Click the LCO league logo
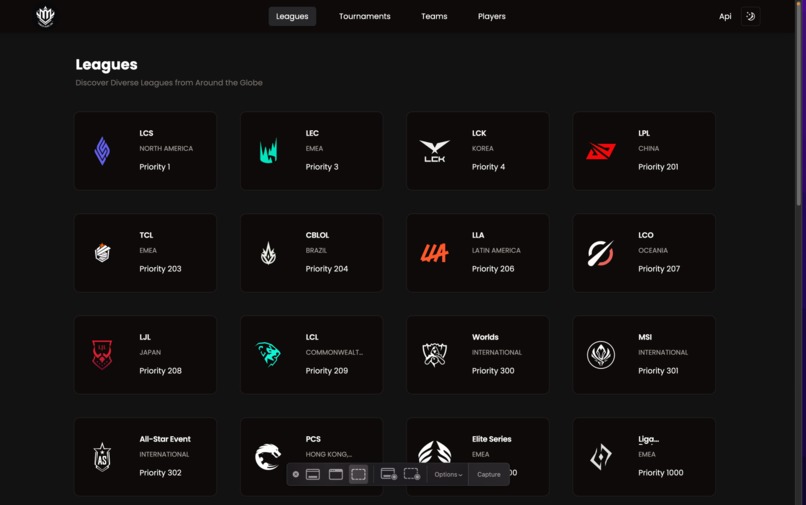 click(601, 252)
